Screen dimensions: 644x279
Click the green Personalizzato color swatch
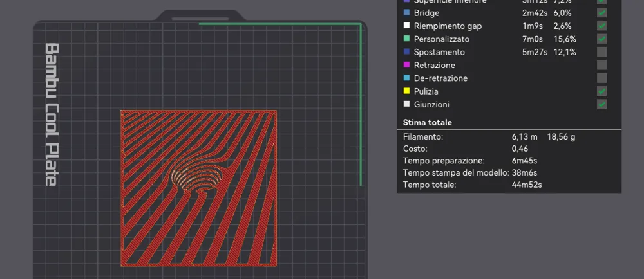[406, 39]
